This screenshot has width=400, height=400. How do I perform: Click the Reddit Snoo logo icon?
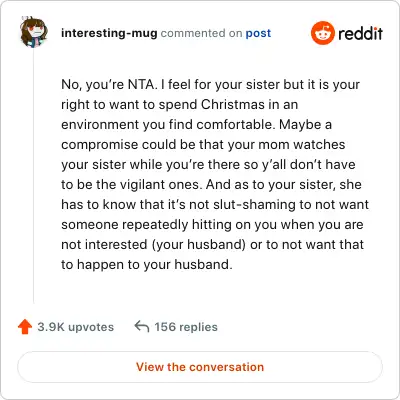(322, 33)
